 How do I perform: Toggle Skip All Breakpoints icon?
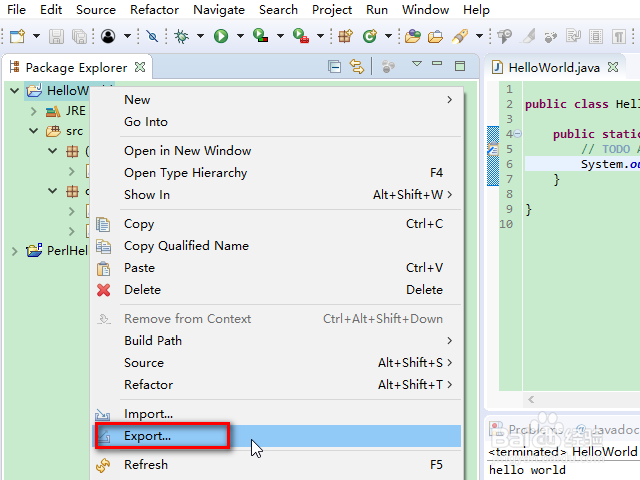coord(152,36)
